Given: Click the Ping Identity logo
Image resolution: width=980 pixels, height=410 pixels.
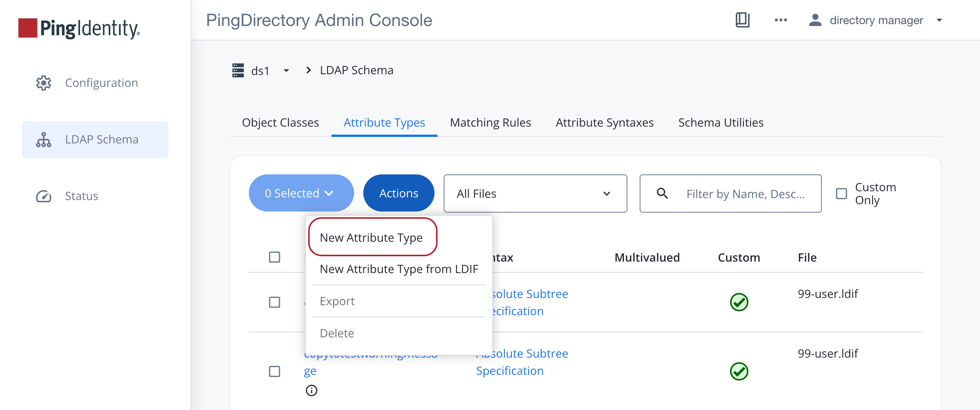Looking at the screenshot, I should coord(78,26).
